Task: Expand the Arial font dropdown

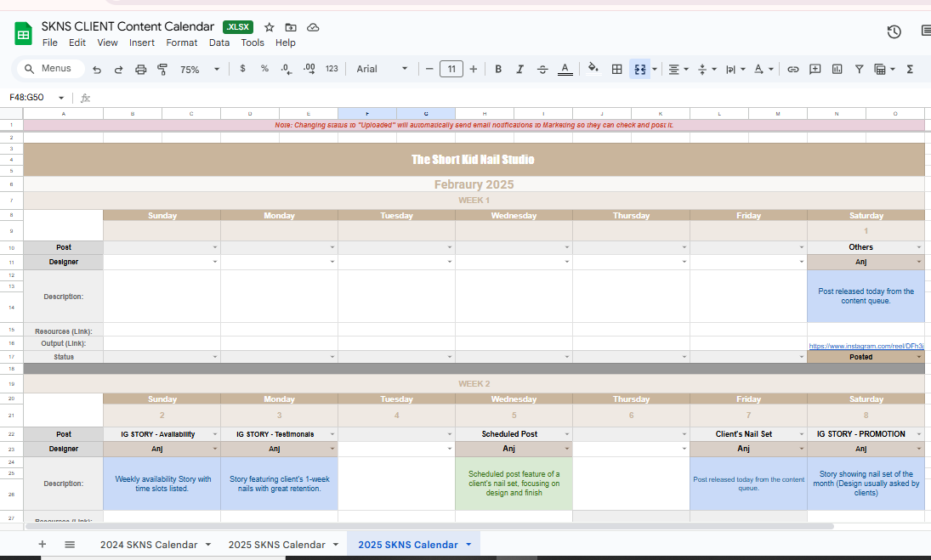Action: [x=383, y=69]
